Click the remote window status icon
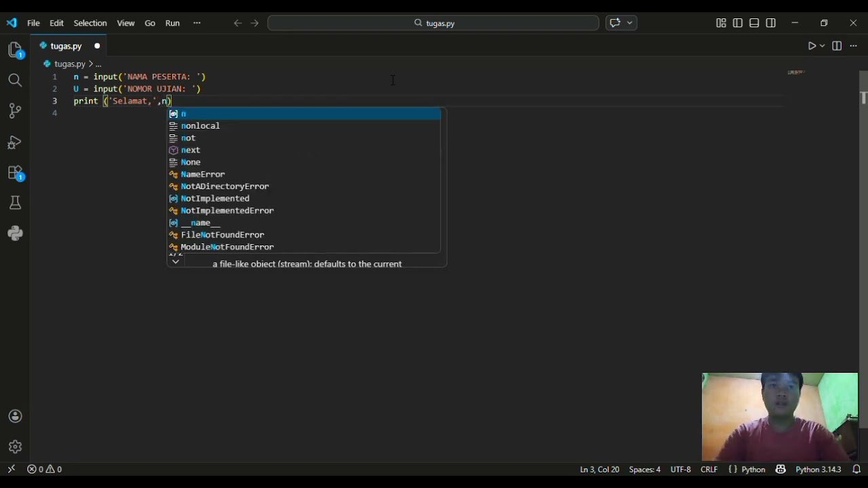868x488 pixels. [x=11, y=469]
